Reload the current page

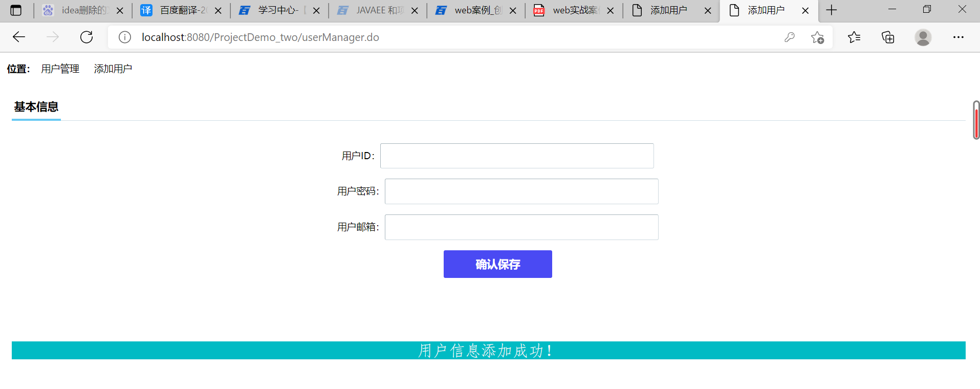point(86,37)
